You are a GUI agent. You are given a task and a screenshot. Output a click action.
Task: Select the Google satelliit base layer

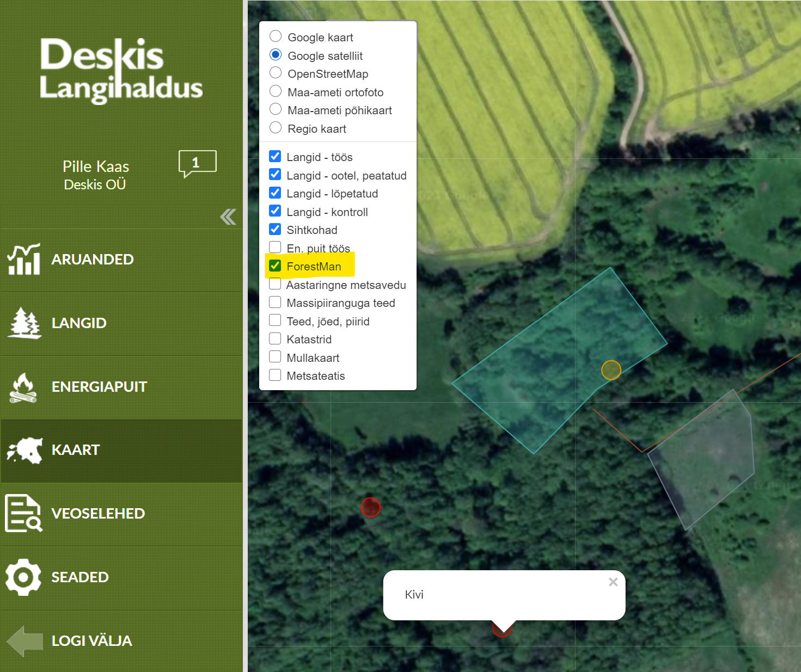(276, 54)
